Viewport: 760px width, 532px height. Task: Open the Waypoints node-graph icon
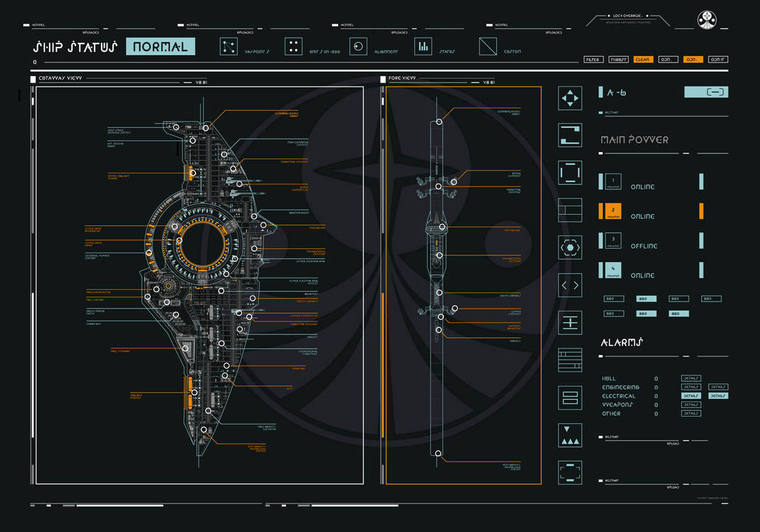coord(228,47)
